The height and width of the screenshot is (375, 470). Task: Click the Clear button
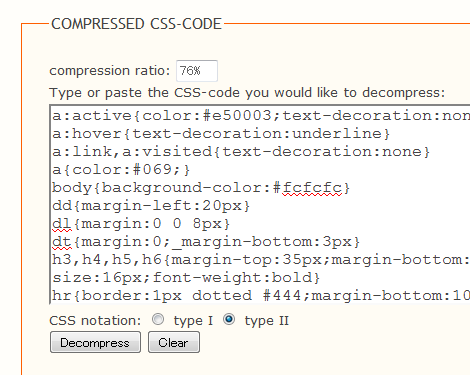point(174,342)
